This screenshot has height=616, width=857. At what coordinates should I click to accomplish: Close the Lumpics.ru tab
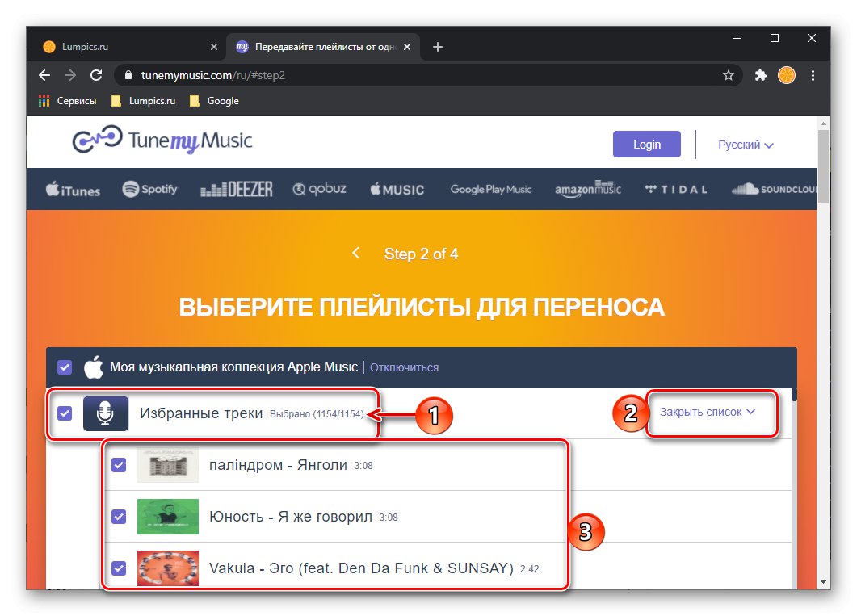tap(214, 47)
